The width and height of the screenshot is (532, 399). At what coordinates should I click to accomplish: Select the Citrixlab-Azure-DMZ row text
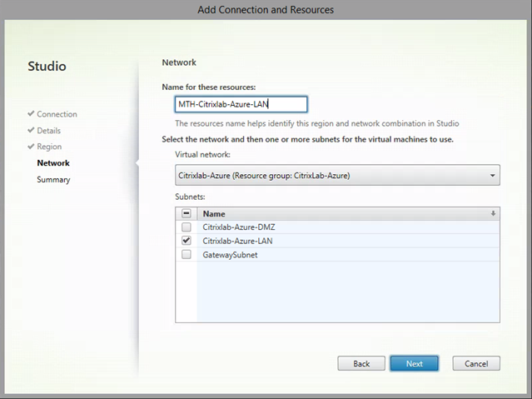239,227
